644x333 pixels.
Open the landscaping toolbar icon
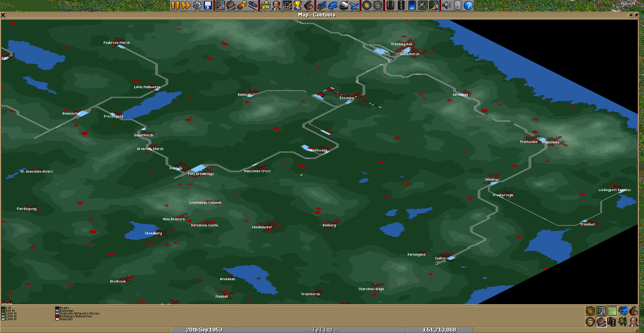(433, 6)
